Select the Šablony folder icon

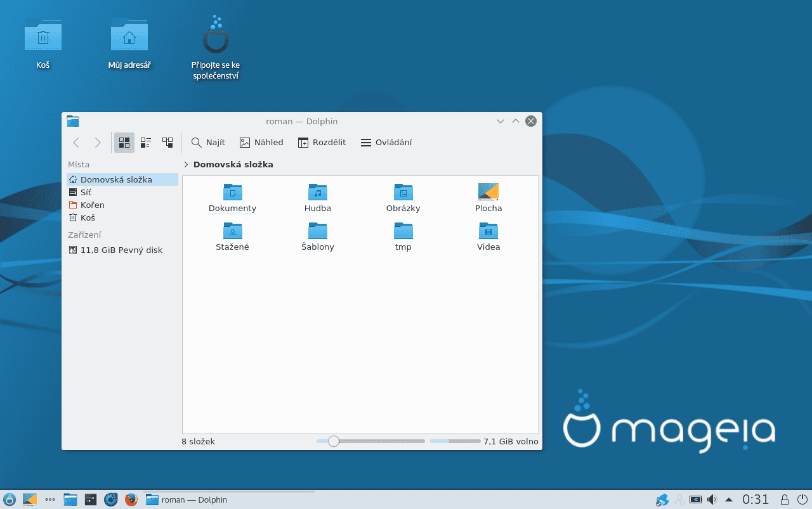[x=318, y=231]
